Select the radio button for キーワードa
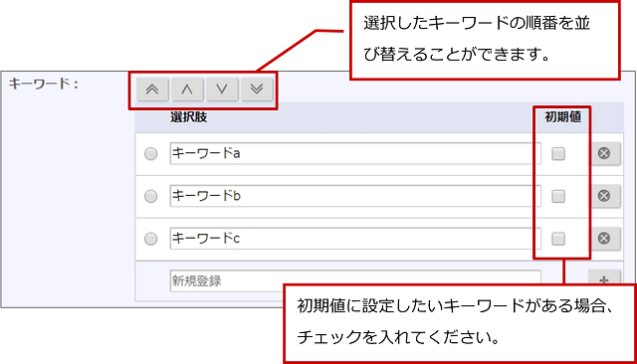 pos(150,154)
